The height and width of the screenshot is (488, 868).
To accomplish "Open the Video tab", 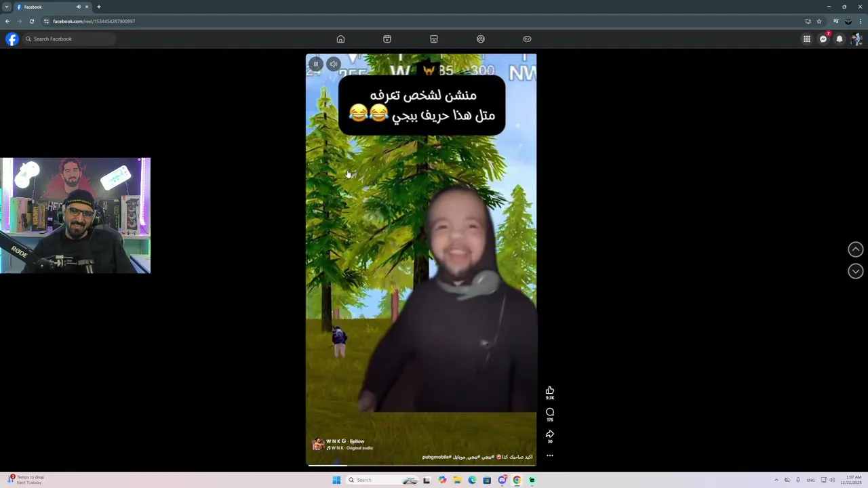I will [x=387, y=39].
